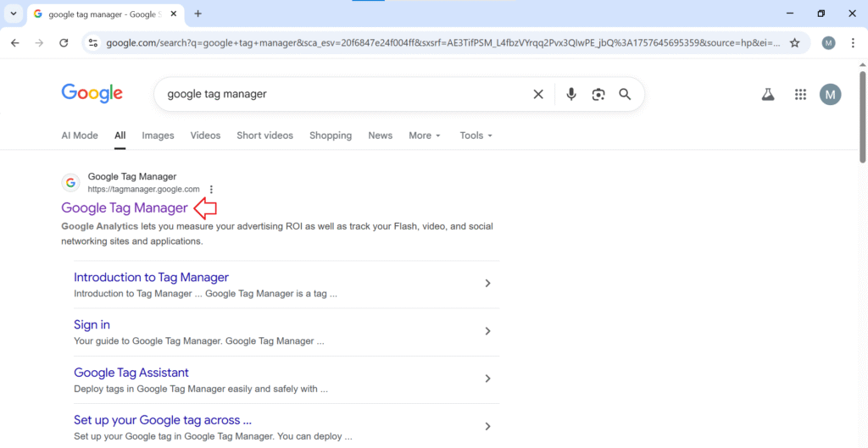Click the Google search input field
Viewport: 868px width, 448px height.
click(x=339, y=94)
